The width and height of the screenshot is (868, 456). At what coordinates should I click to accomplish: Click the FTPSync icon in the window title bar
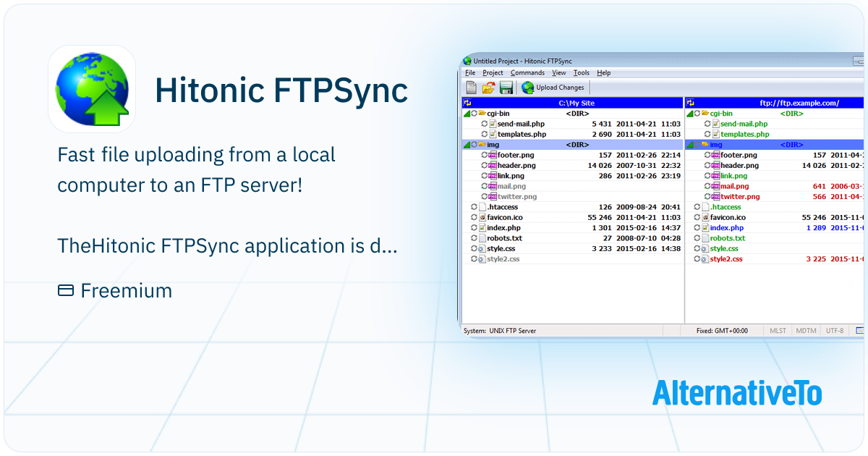point(467,62)
